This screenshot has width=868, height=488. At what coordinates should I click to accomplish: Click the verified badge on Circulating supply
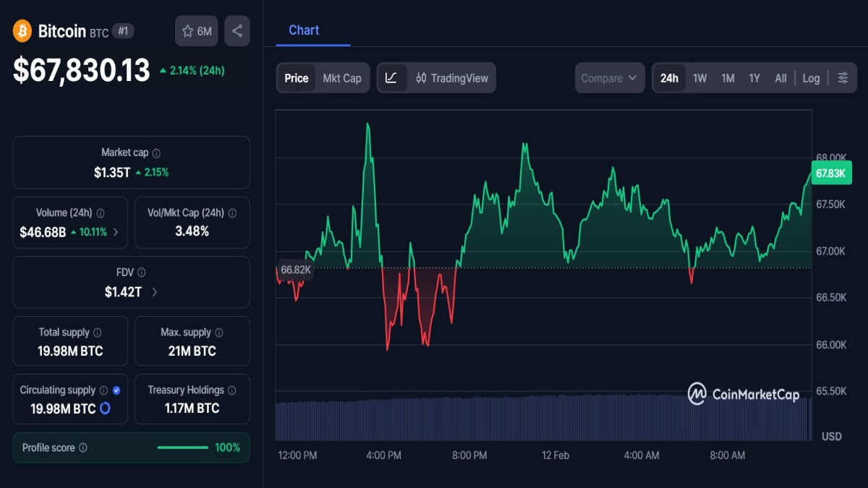[117, 390]
